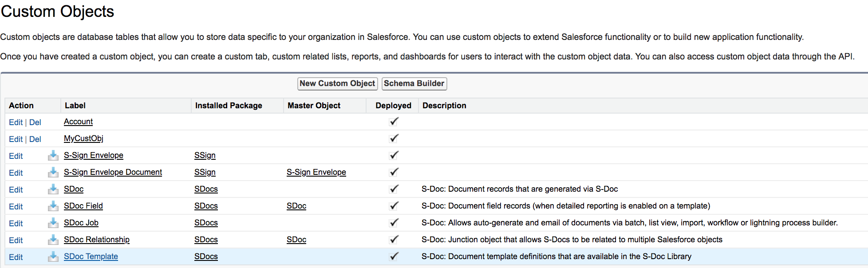This screenshot has height=268, width=868.
Task: Open the SDoc Template label link
Action: [91, 256]
